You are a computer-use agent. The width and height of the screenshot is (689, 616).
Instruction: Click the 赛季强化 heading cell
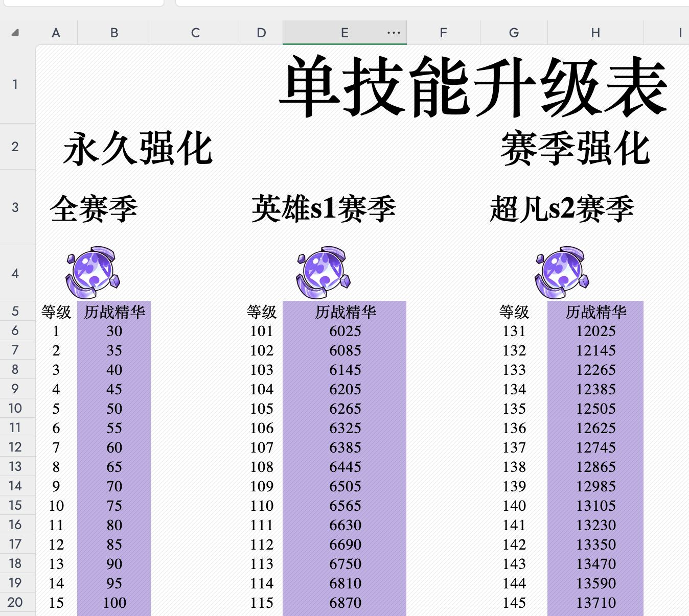click(575, 148)
